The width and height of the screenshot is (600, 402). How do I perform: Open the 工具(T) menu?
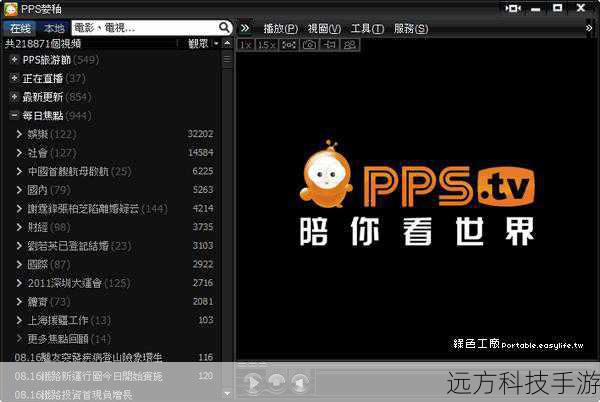pos(367,29)
